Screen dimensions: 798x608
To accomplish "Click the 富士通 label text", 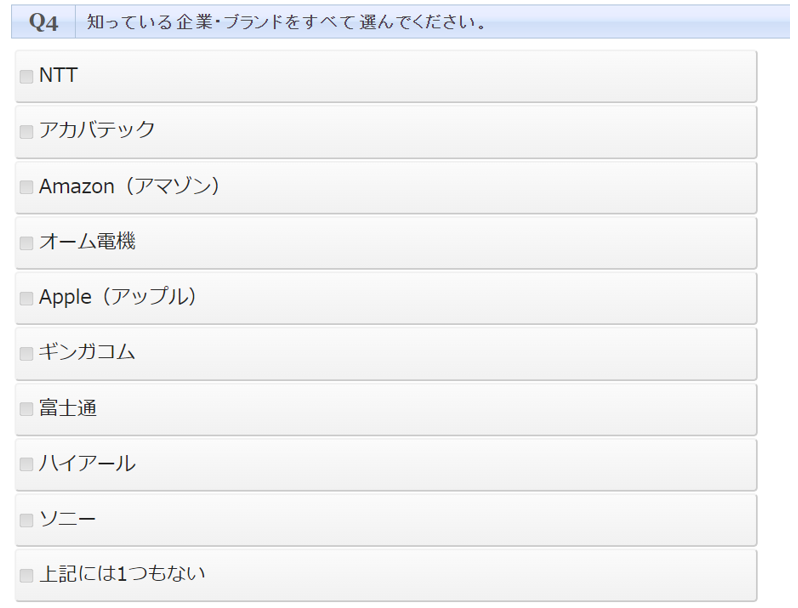I will tap(67, 408).
